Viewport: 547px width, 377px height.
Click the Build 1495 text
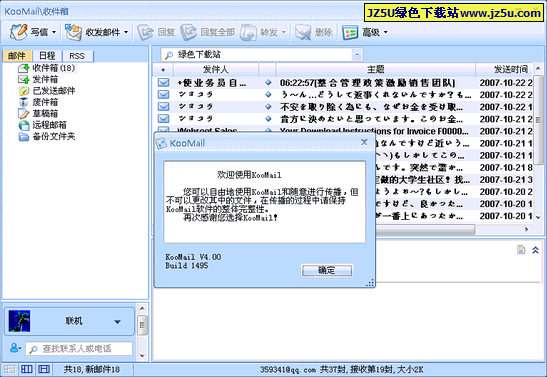coord(187,265)
